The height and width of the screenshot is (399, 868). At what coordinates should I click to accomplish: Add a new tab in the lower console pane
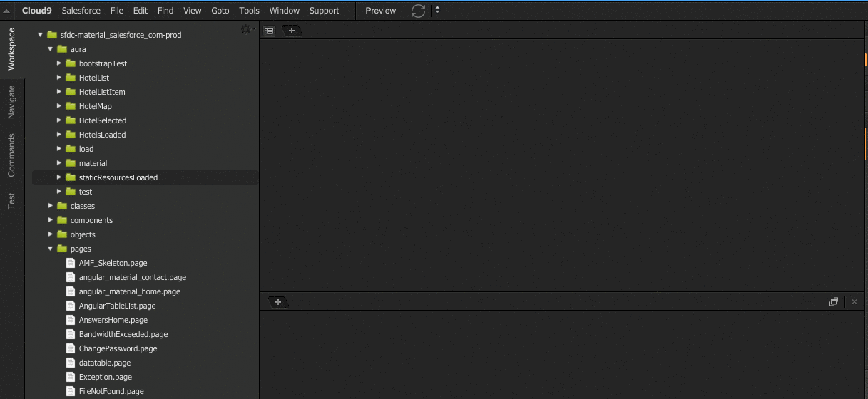pos(278,302)
